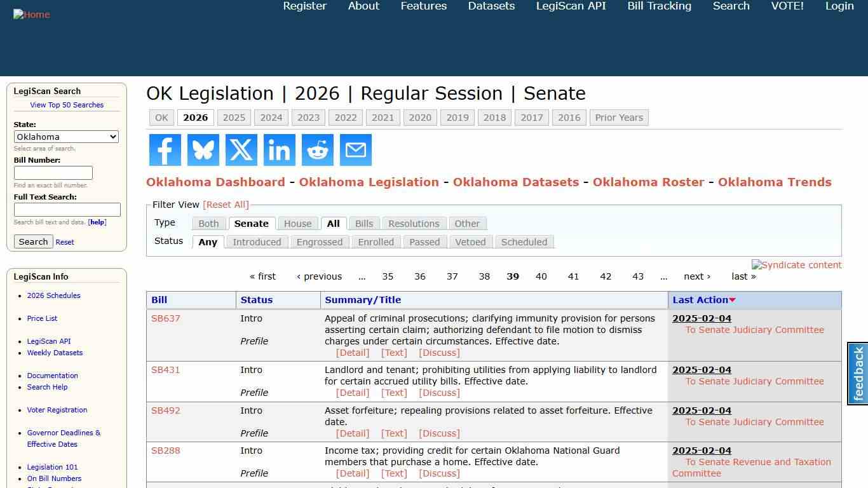The image size is (868, 488).
Task: Click Reset All to clear filters
Action: tap(226, 205)
